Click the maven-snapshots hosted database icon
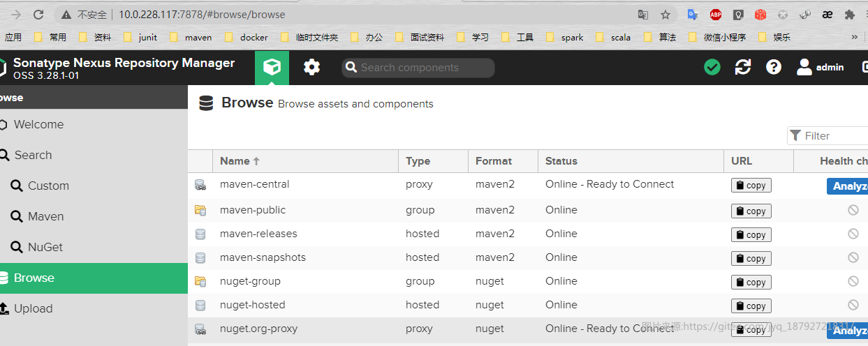 coord(200,258)
